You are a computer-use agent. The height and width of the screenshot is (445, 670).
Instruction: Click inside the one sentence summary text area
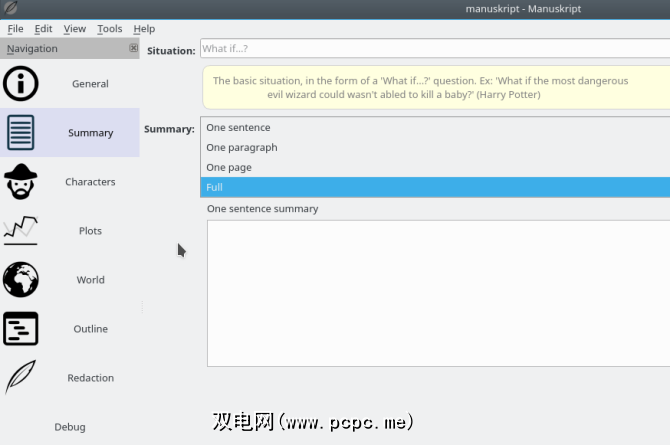point(438,293)
